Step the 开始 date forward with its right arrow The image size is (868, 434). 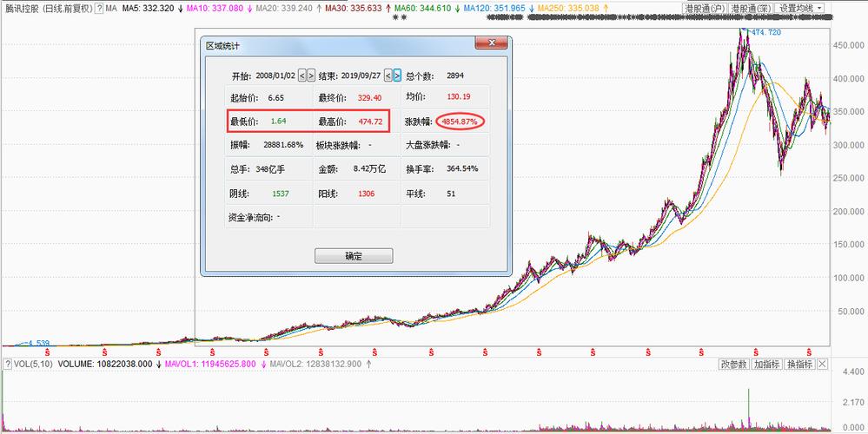[310, 76]
